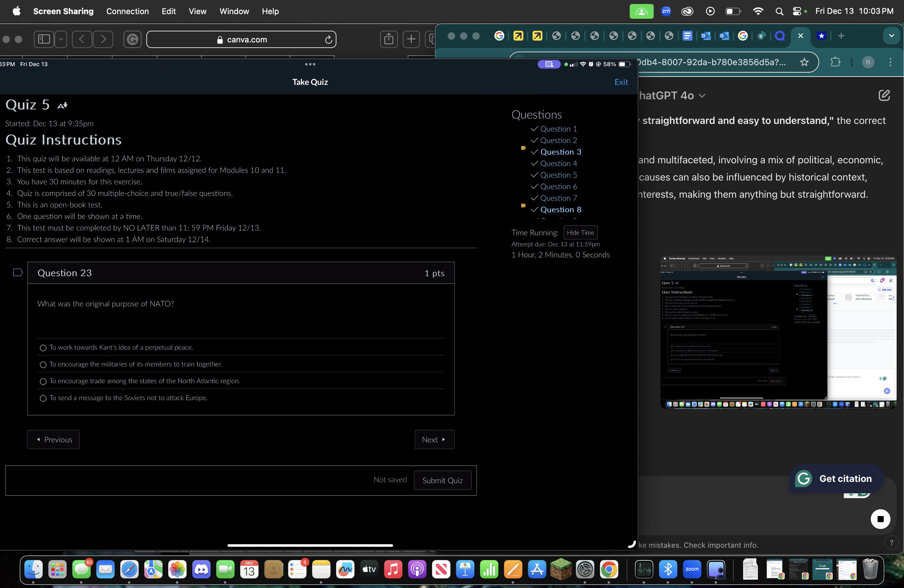Click the Share icon in the Safari toolbar
Image resolution: width=904 pixels, height=588 pixels.
[x=389, y=39]
